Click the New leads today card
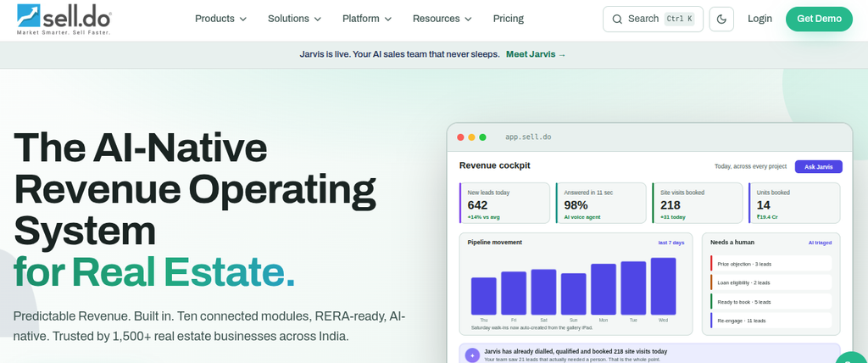Viewport: 868px width, 363px height. (505, 203)
